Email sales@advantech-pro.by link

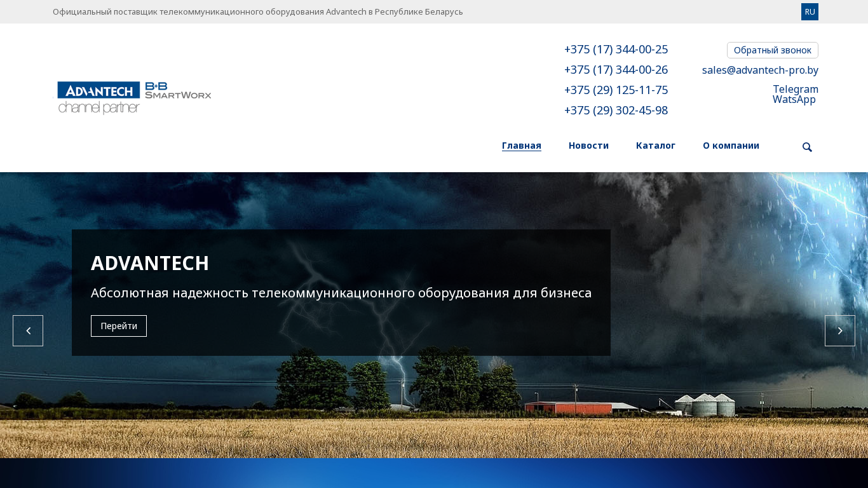[x=760, y=70]
